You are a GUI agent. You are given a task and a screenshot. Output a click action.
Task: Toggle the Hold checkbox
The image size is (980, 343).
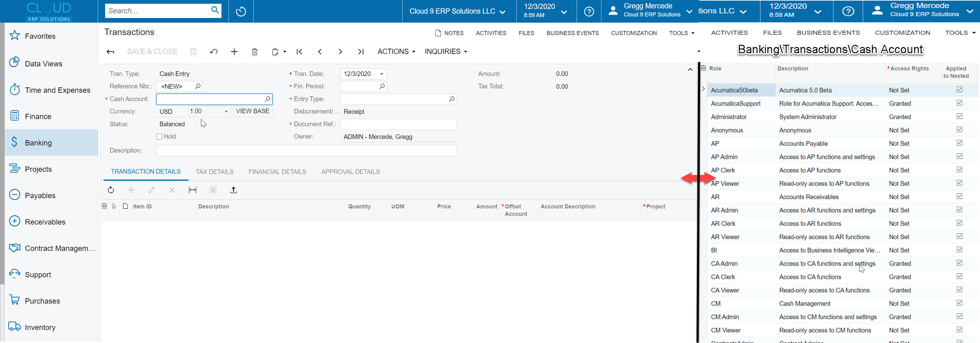pyautogui.click(x=159, y=137)
